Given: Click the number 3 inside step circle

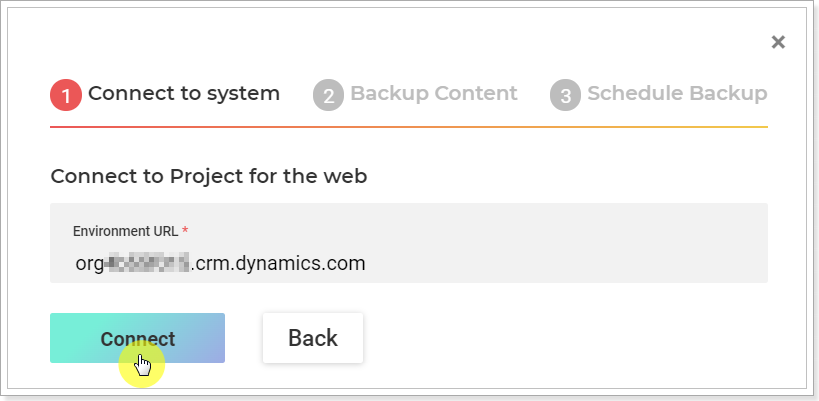Looking at the screenshot, I should [x=565, y=96].
